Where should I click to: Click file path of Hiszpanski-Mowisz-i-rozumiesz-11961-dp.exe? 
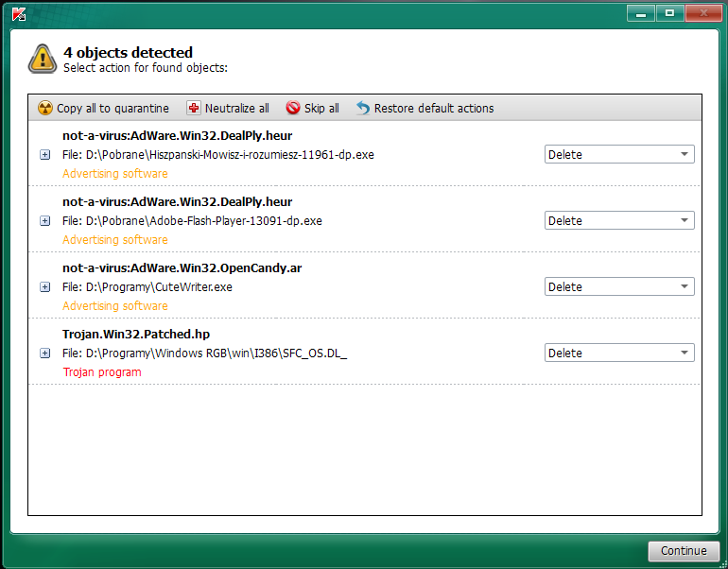pos(218,155)
